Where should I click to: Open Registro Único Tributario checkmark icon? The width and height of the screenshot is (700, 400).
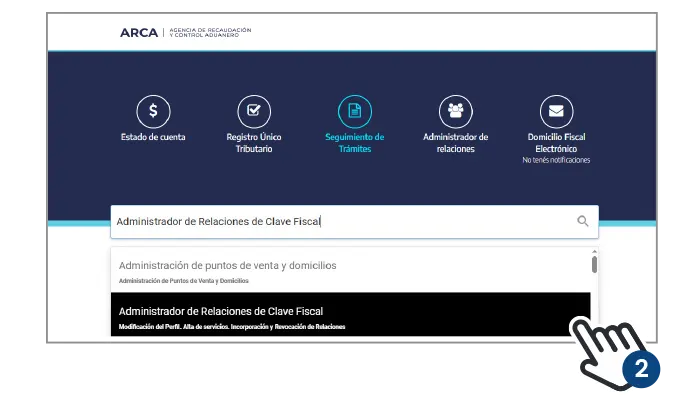(254, 110)
